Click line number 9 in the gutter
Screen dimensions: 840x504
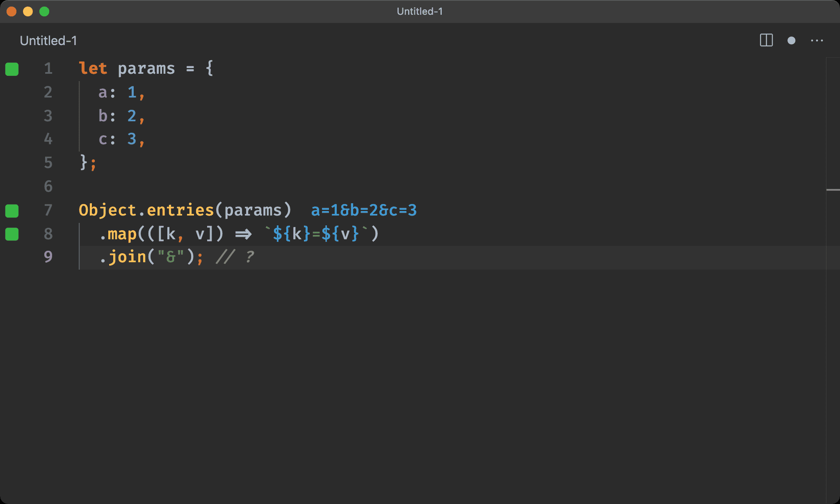(48, 257)
